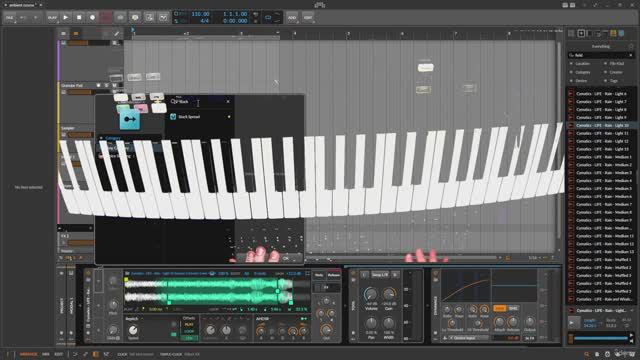Click the first browser panel icon in the top row
Screen dimensions: 640x360
pyautogui.click(x=571, y=33)
